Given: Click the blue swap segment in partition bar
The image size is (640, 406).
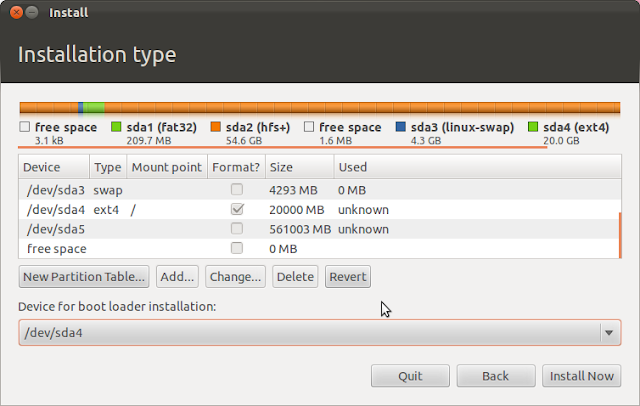Looking at the screenshot, I should [81, 108].
